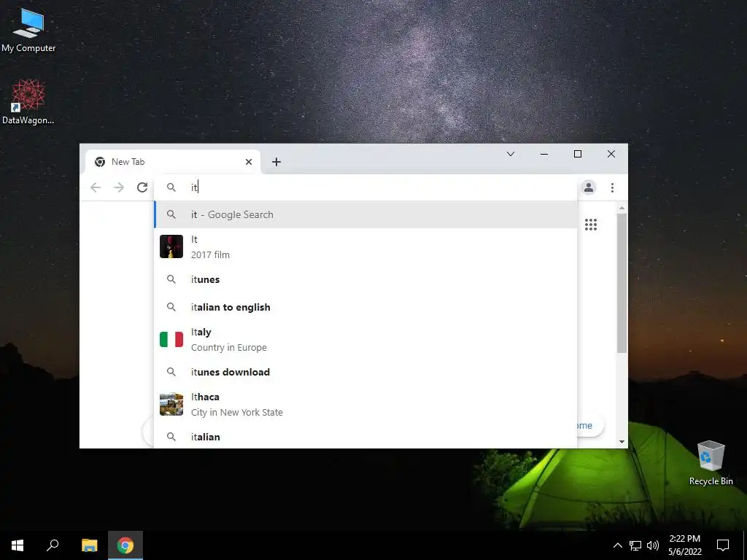This screenshot has height=560, width=747.
Task: Go forward with Chrome forward arrow
Action: [119, 187]
